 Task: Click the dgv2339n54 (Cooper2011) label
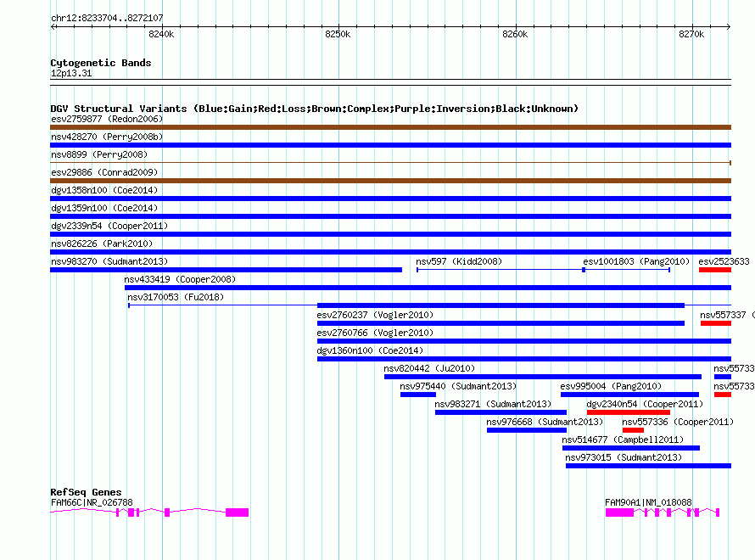tap(109, 226)
